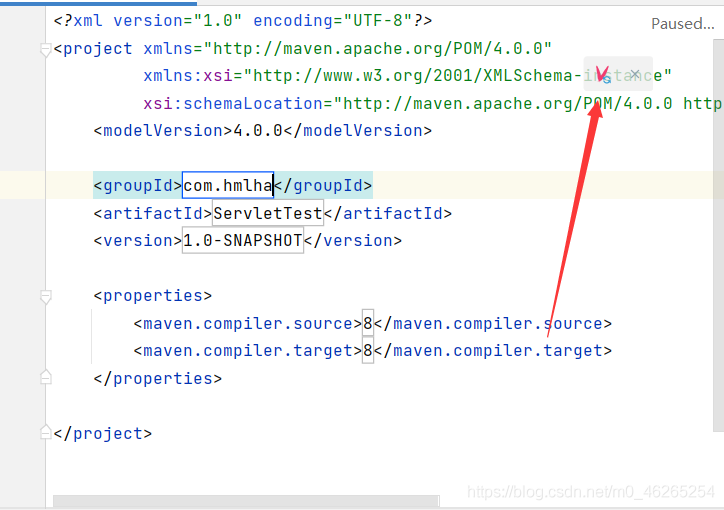Place cursor in groupId value "com.hmlha"
Viewport: 724px width, 510px height.
pyautogui.click(x=228, y=186)
